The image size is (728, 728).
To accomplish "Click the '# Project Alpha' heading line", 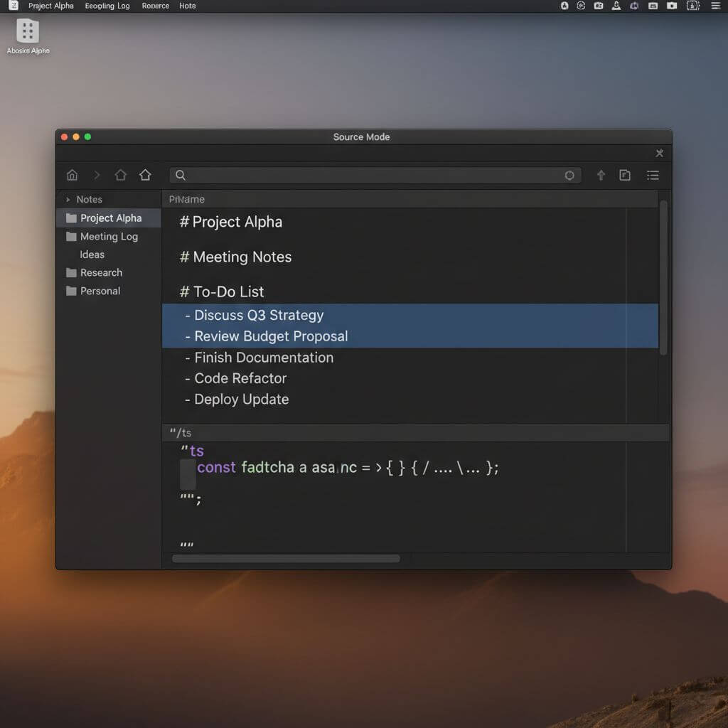I will (231, 222).
